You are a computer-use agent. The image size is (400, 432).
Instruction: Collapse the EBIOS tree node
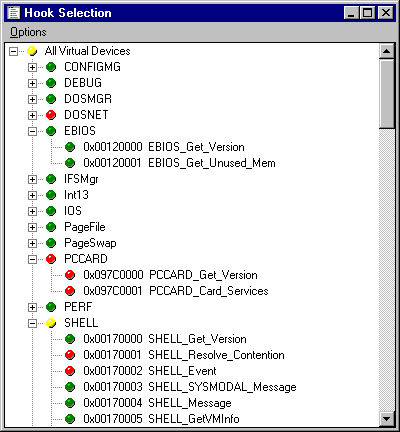click(x=32, y=131)
